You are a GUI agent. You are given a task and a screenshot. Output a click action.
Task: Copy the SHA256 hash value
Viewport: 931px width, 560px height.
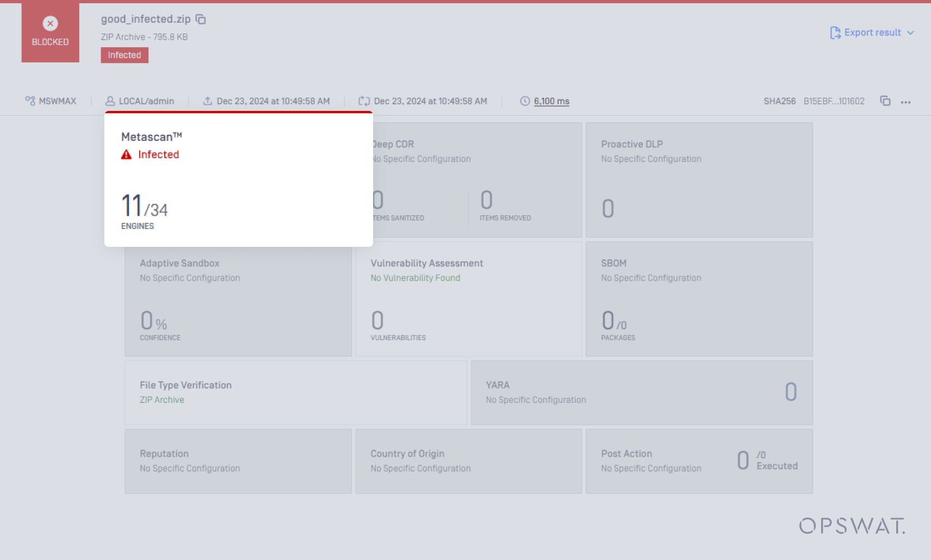point(885,101)
